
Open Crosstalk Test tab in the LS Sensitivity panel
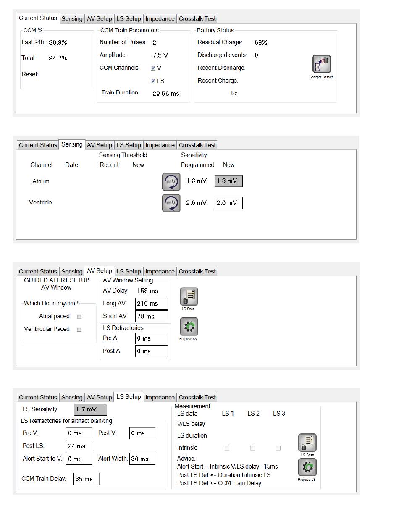pyautogui.click(x=197, y=397)
